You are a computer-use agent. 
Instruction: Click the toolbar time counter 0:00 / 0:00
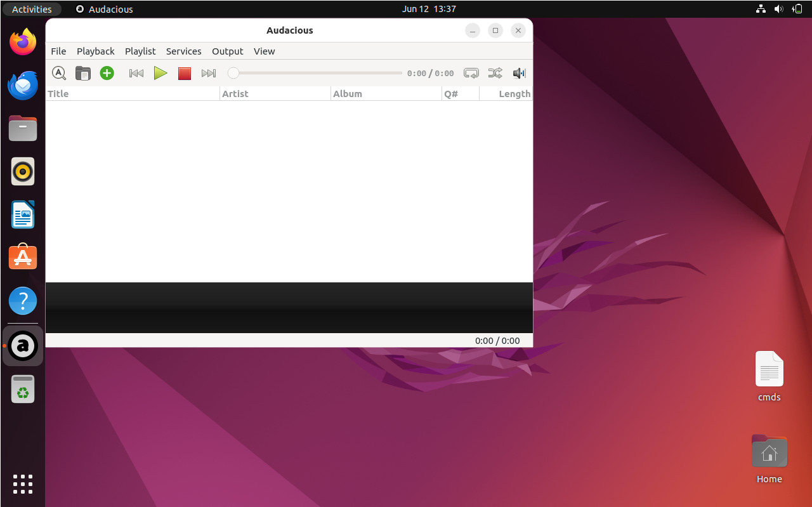click(x=431, y=74)
